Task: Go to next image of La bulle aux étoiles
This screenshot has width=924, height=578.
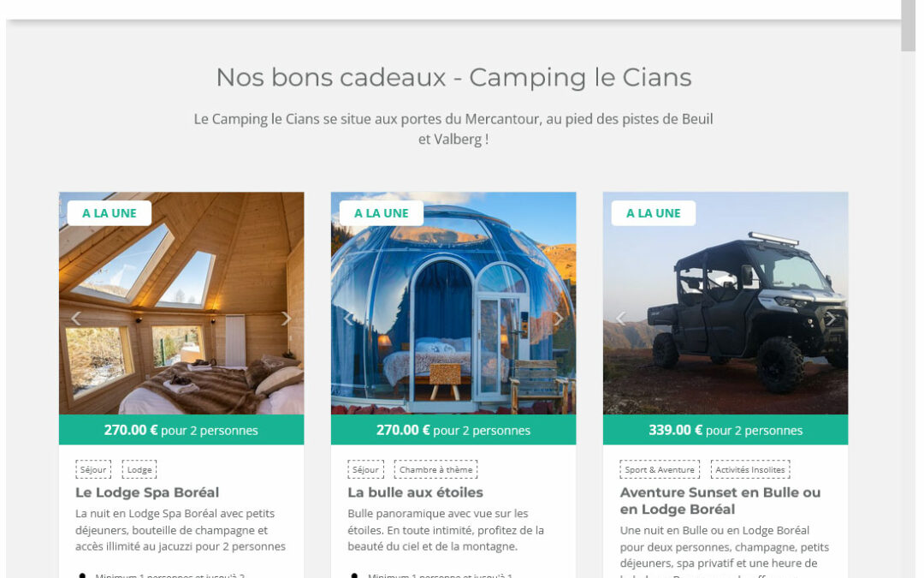Action: click(559, 319)
